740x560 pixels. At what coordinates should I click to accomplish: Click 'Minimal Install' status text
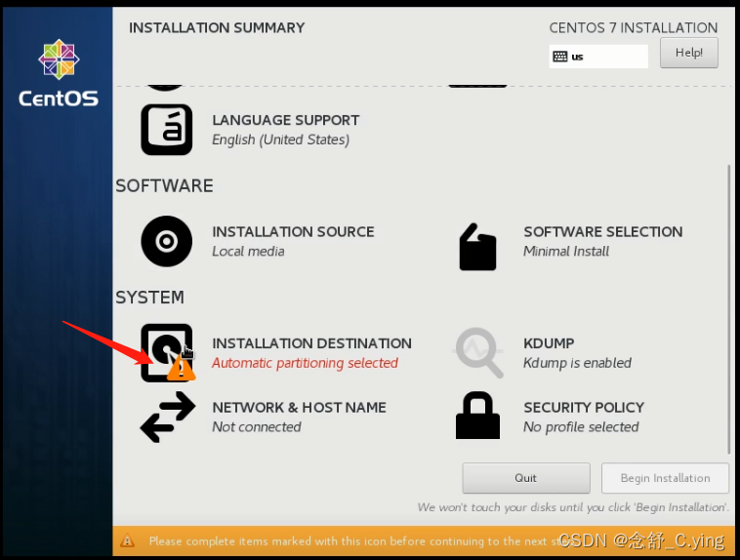point(566,251)
